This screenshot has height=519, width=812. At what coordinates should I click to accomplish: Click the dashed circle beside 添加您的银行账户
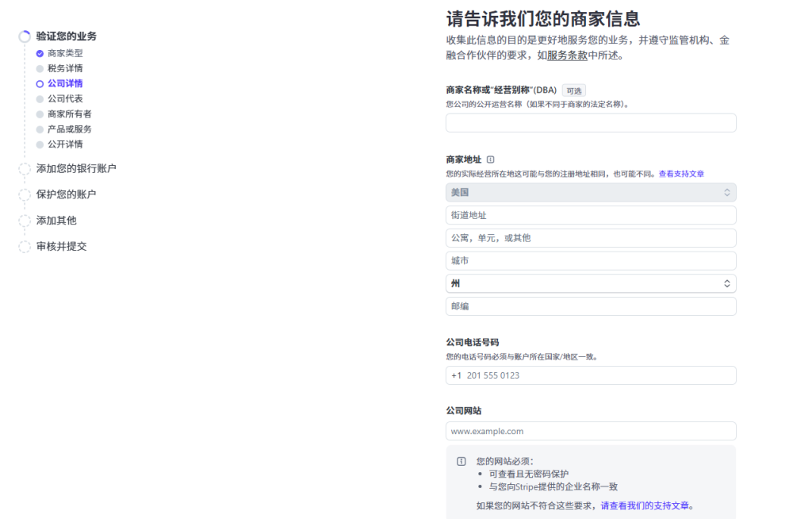tap(25, 169)
